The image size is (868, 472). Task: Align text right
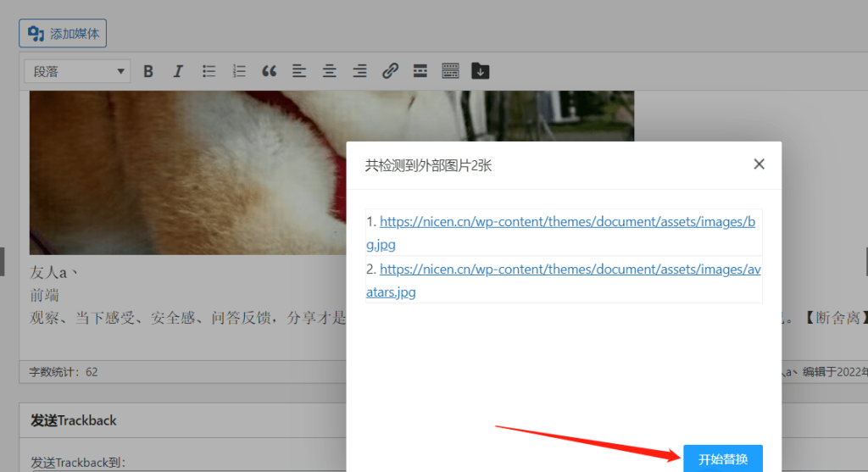359,71
